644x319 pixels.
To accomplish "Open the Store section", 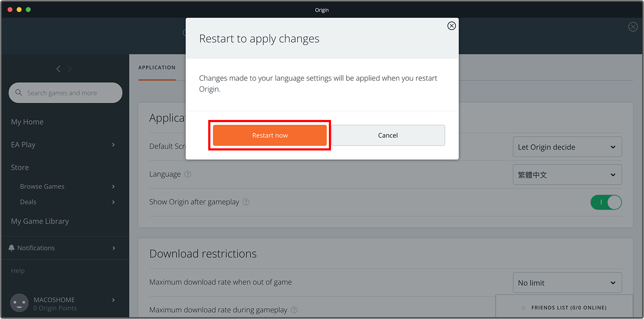I will pyautogui.click(x=20, y=168).
